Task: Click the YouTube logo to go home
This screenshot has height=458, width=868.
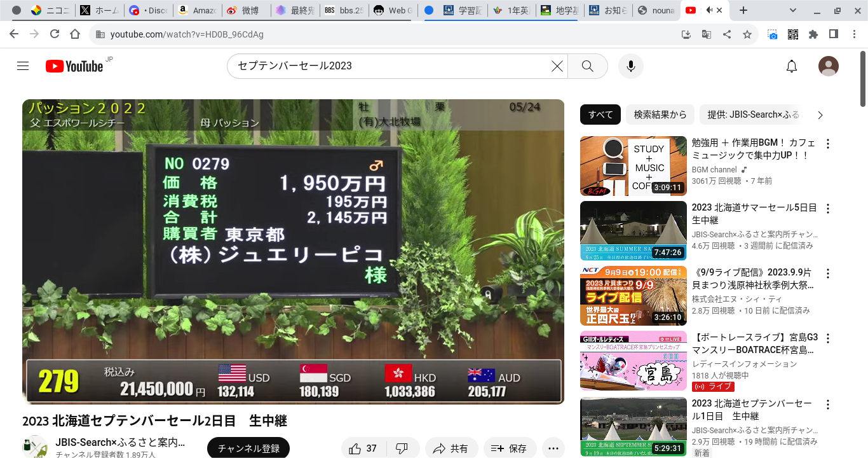Action: (74, 66)
